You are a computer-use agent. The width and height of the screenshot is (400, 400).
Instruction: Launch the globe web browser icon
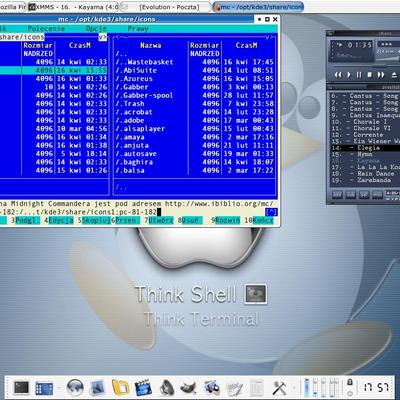pyautogui.click(x=75, y=388)
